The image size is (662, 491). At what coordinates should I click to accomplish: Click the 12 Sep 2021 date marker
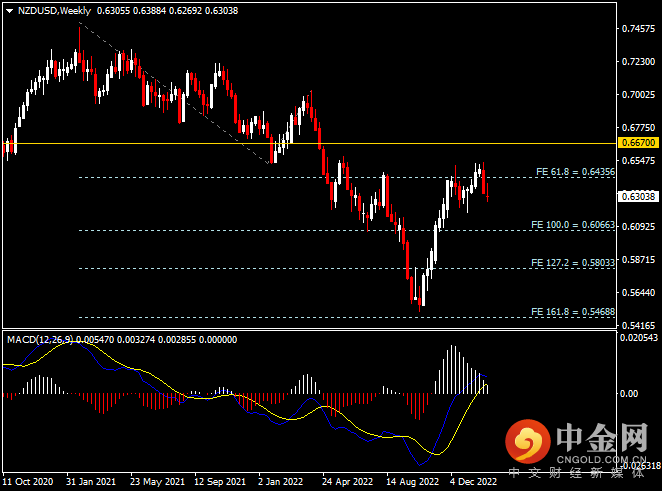click(x=223, y=479)
